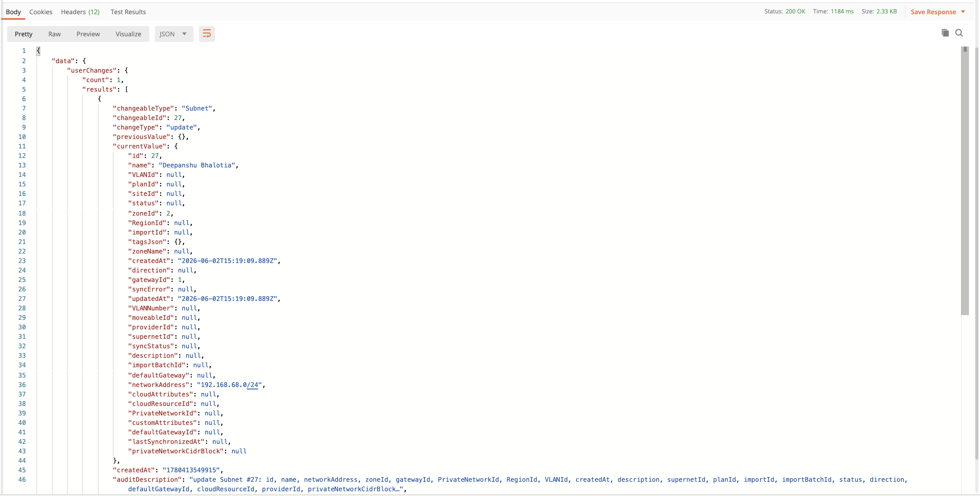Viewport: 980px width, 496px height.
Task: Open the Headers (12) tab
Action: [x=80, y=12]
